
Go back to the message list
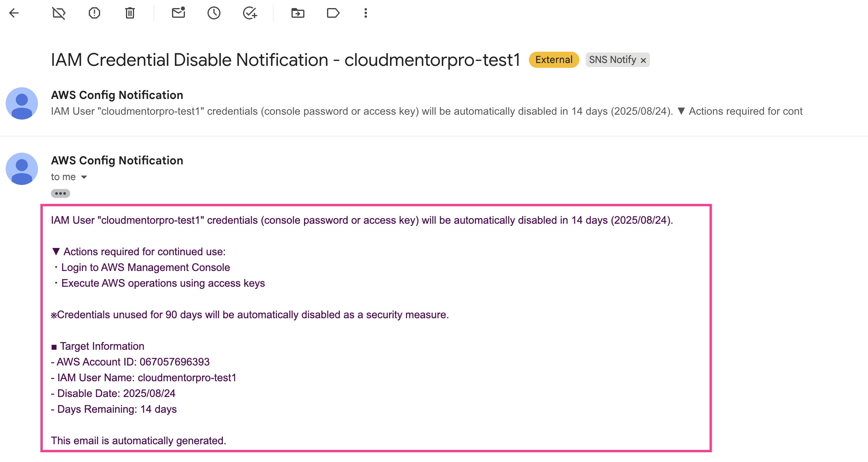[x=14, y=13]
